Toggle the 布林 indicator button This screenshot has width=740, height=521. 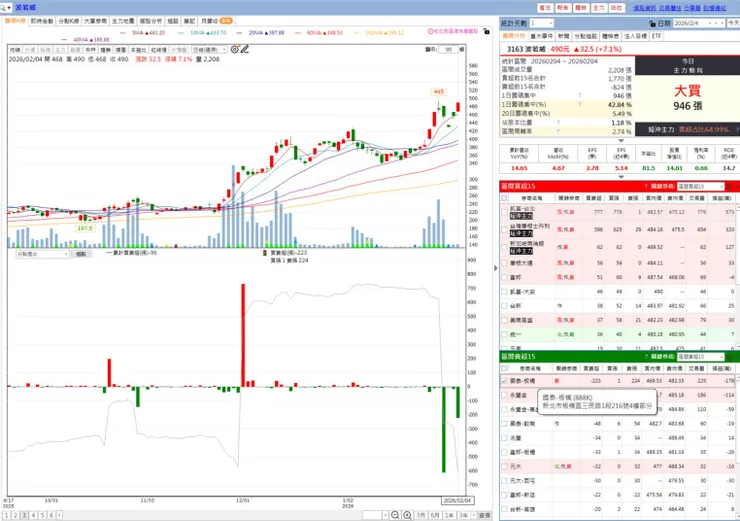90,50
